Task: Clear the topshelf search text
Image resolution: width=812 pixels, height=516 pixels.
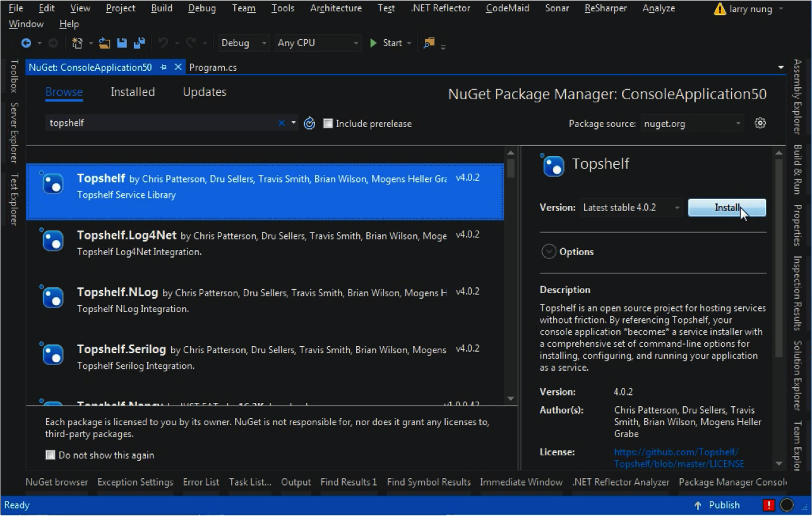Action: [x=282, y=123]
